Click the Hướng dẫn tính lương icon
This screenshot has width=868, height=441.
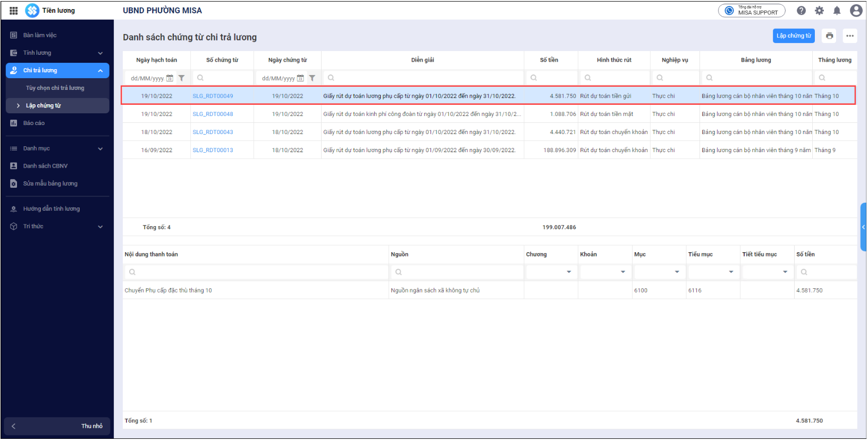(x=14, y=209)
